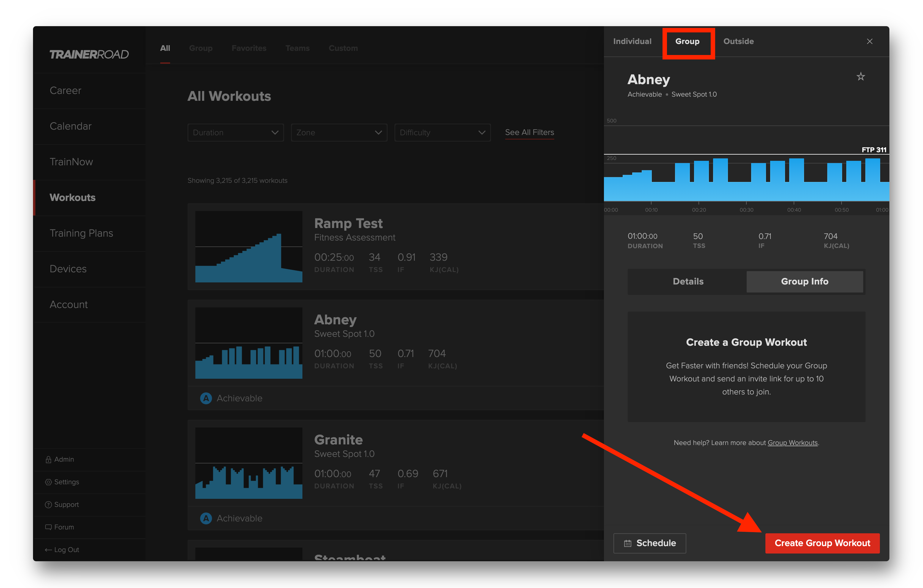Click the Settings gear icon

(x=48, y=482)
